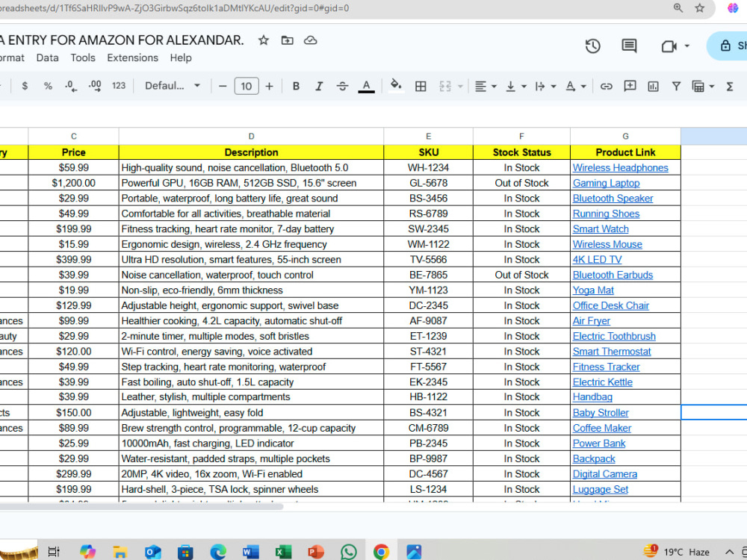Open Excel from the taskbar
747x560 pixels.
pos(283,552)
